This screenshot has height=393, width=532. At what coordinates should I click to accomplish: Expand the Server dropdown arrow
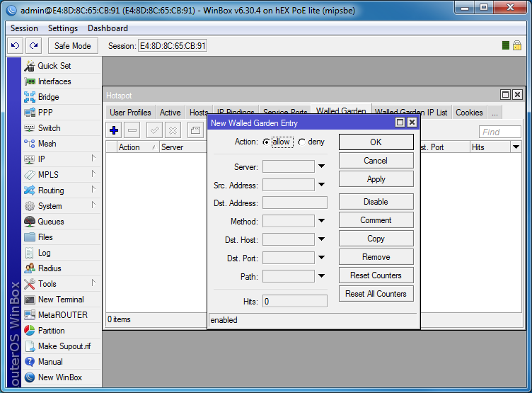click(322, 166)
